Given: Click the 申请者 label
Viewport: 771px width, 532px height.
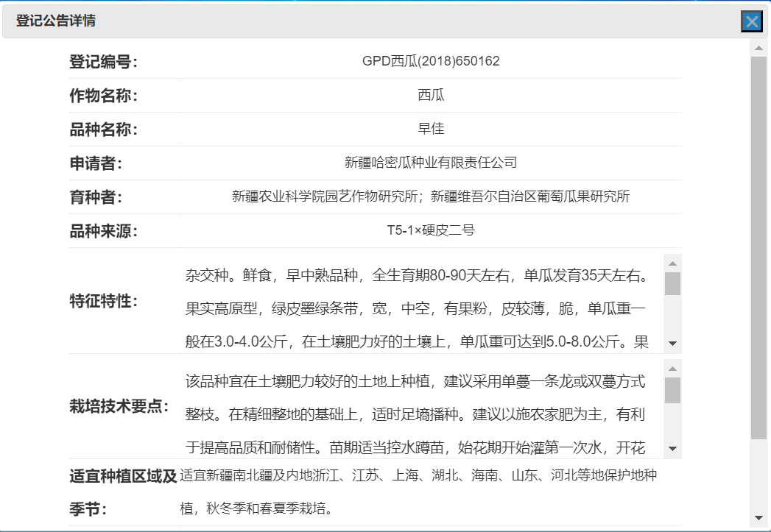Looking at the screenshot, I should (x=96, y=163).
